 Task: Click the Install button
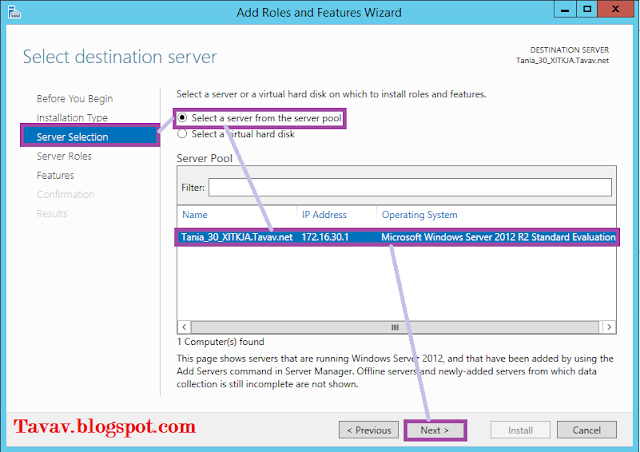(520, 430)
